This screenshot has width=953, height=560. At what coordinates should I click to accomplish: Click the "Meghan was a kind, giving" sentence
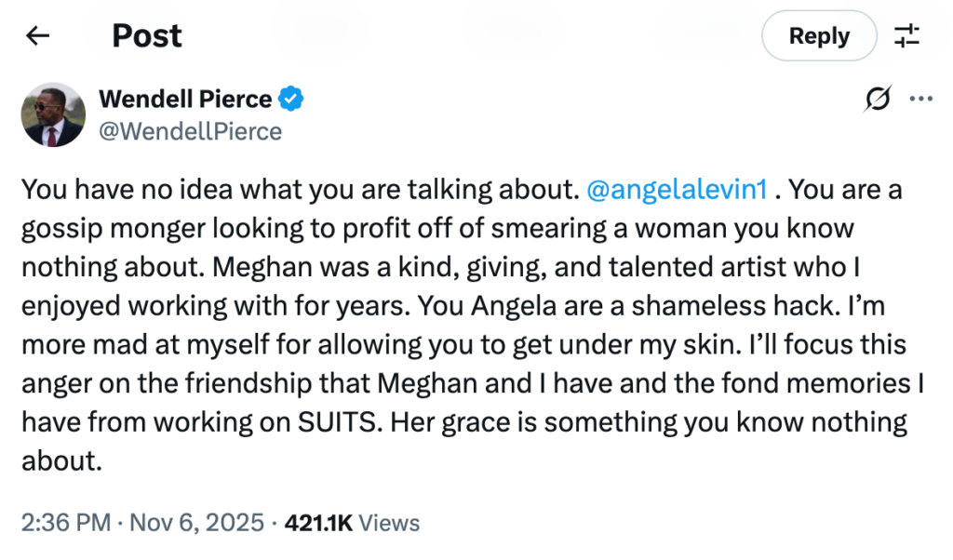tap(380, 267)
